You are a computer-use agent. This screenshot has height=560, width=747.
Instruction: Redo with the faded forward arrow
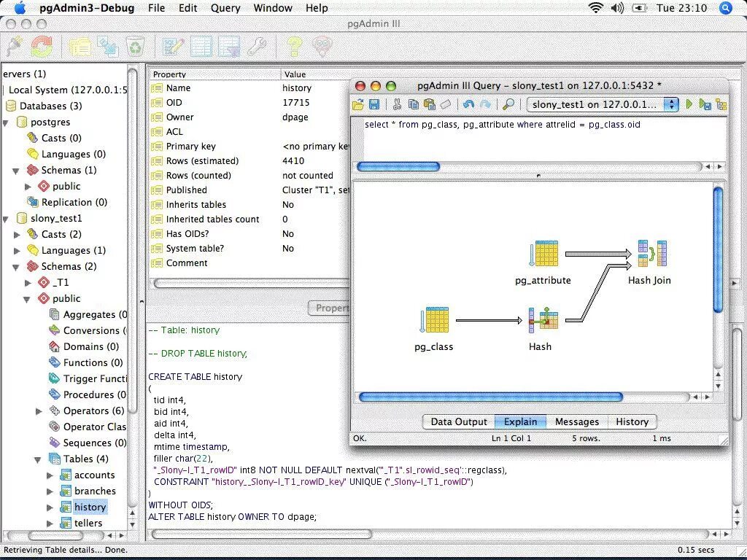[x=485, y=104]
